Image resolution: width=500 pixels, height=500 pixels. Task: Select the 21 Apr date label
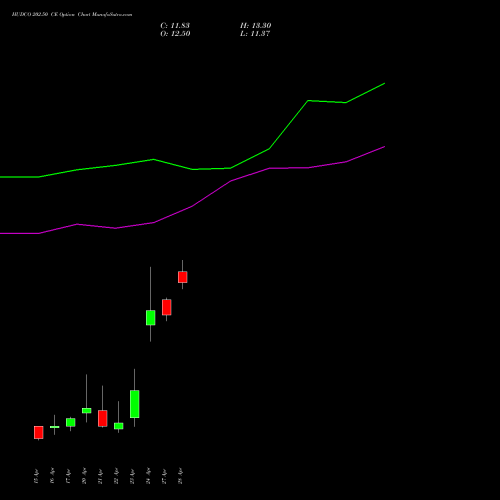pyautogui.click(x=100, y=476)
